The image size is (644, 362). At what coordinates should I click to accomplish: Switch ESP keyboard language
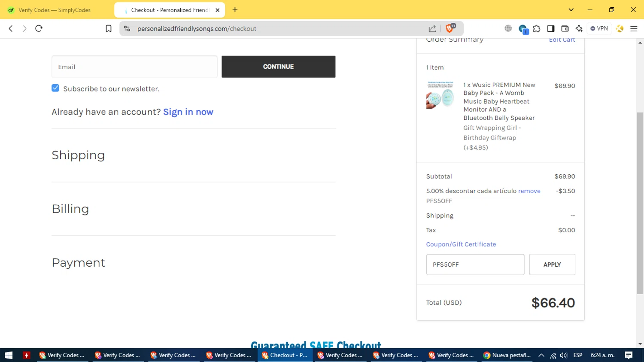pos(578,355)
